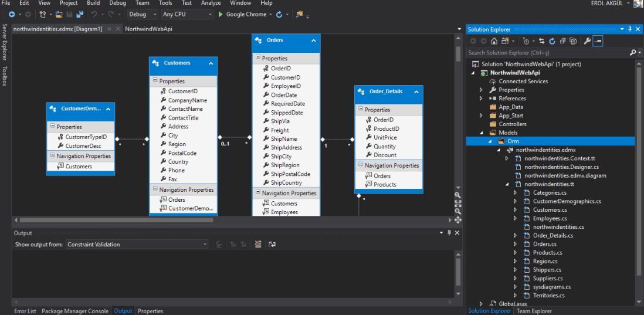Screen dimensions: 644x315
Task: Click the Refresh icon in Solution Explorer toolbar
Action: click(552, 41)
